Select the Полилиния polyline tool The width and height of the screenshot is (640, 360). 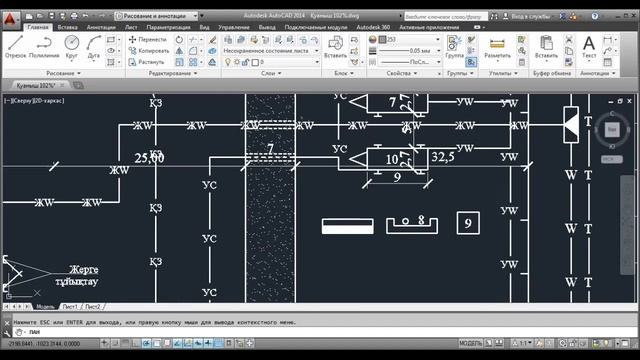point(44,47)
